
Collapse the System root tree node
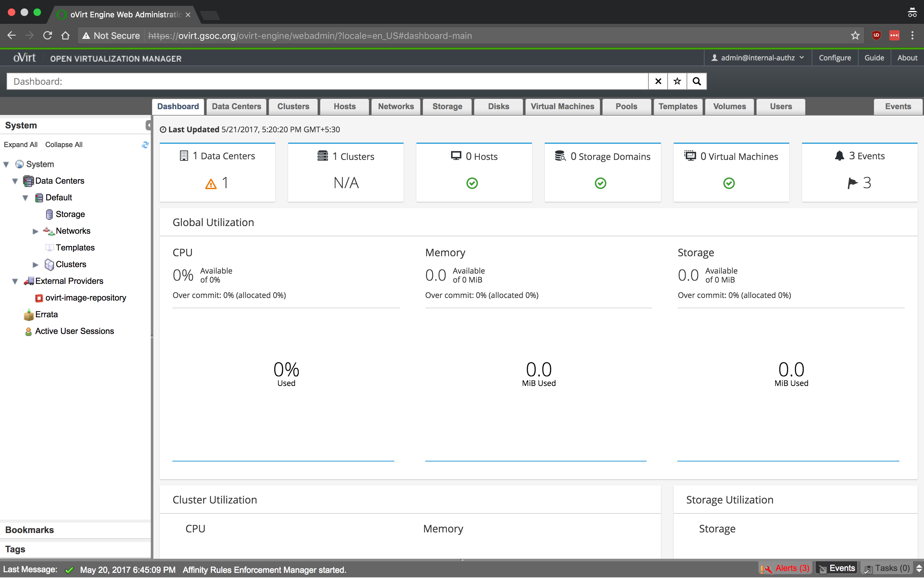[x=6, y=164]
